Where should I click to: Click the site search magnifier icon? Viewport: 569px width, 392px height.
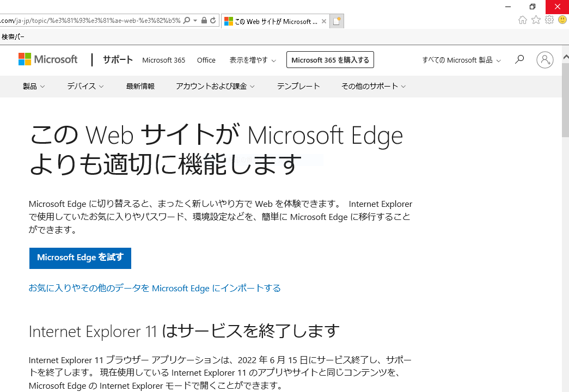coord(519,59)
